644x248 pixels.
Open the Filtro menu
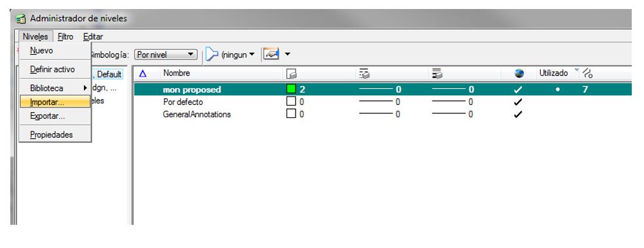point(65,37)
